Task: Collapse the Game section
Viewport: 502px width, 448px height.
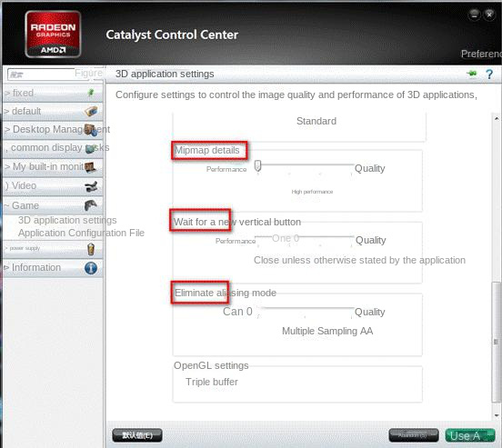Action: [53, 205]
